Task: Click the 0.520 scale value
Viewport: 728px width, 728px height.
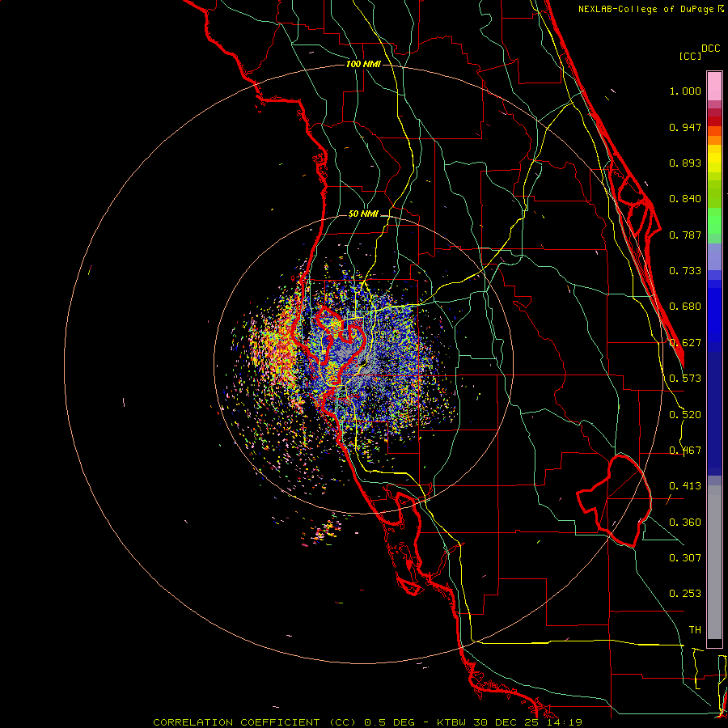Action: click(685, 415)
